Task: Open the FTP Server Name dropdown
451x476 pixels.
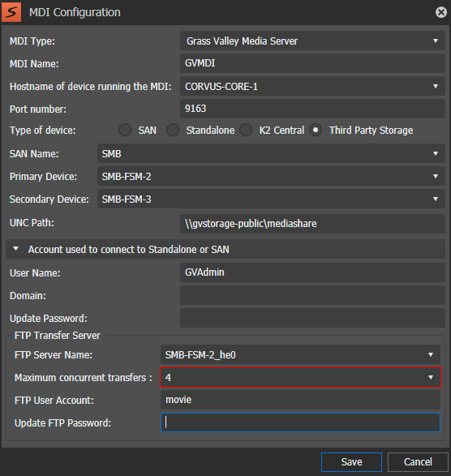Action: pyautogui.click(x=300, y=354)
